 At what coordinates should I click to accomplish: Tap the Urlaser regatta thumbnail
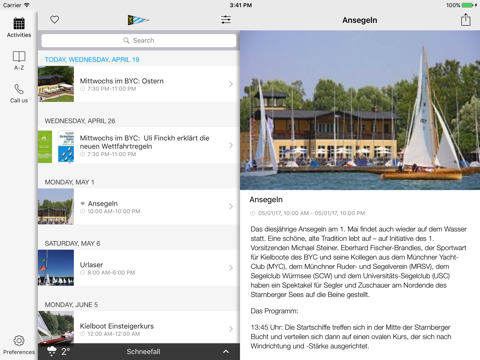(56, 268)
